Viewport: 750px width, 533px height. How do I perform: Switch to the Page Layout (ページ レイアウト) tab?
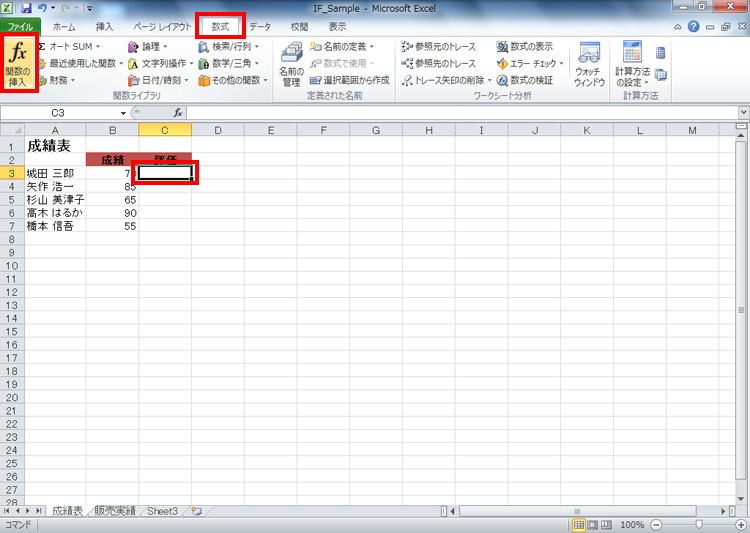point(162,27)
